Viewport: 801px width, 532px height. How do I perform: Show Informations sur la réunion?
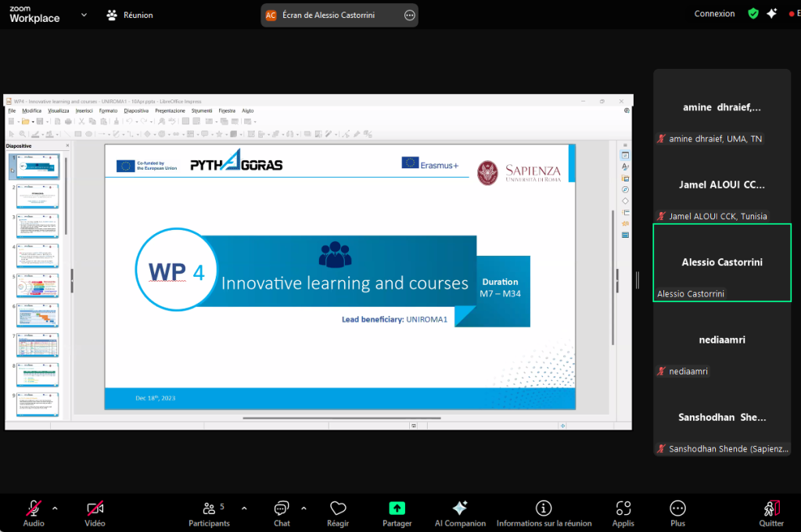pos(544,513)
